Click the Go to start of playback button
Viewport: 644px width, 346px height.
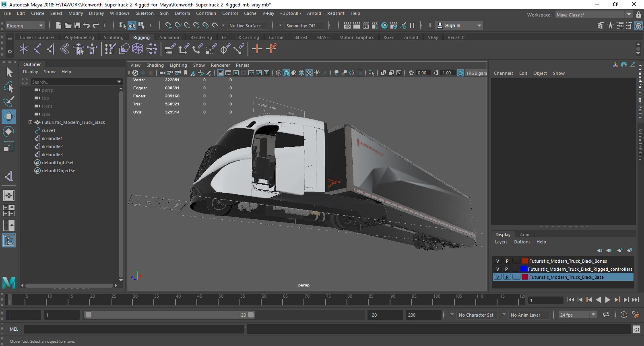point(570,300)
